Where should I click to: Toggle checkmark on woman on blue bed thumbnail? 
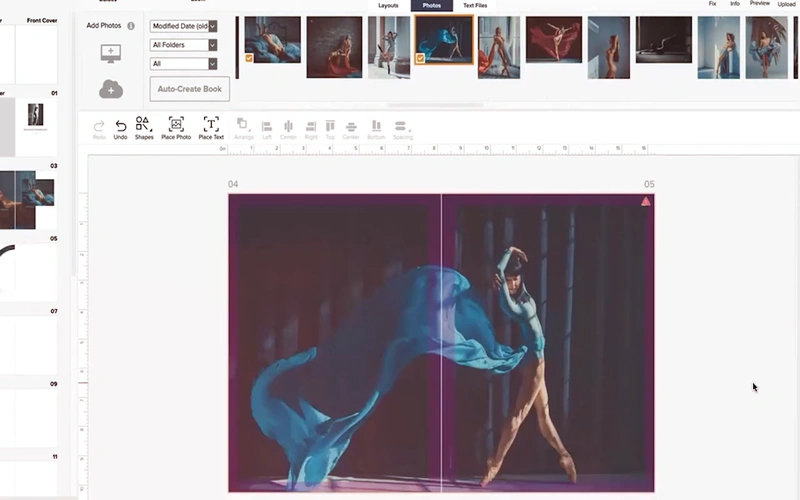coord(249,58)
